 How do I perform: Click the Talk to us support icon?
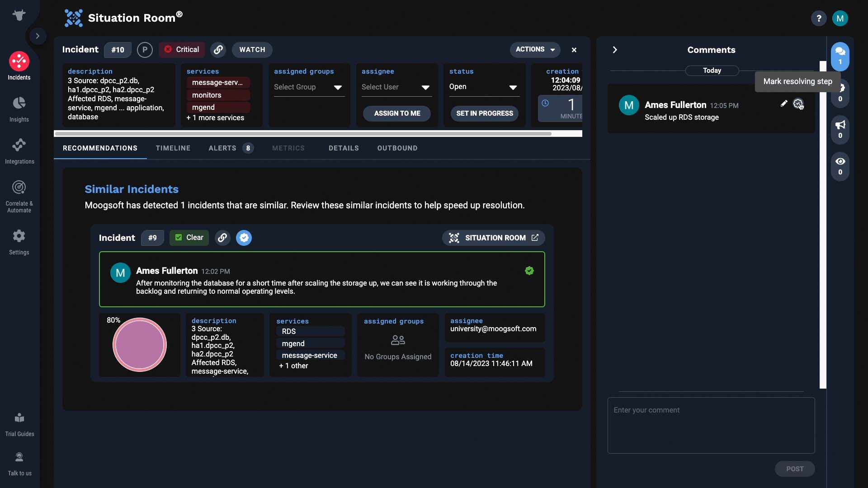click(x=19, y=464)
